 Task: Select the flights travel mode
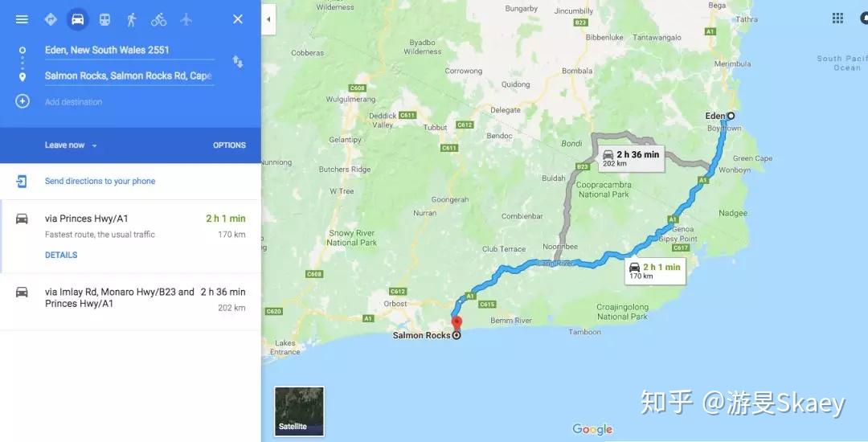click(x=186, y=19)
